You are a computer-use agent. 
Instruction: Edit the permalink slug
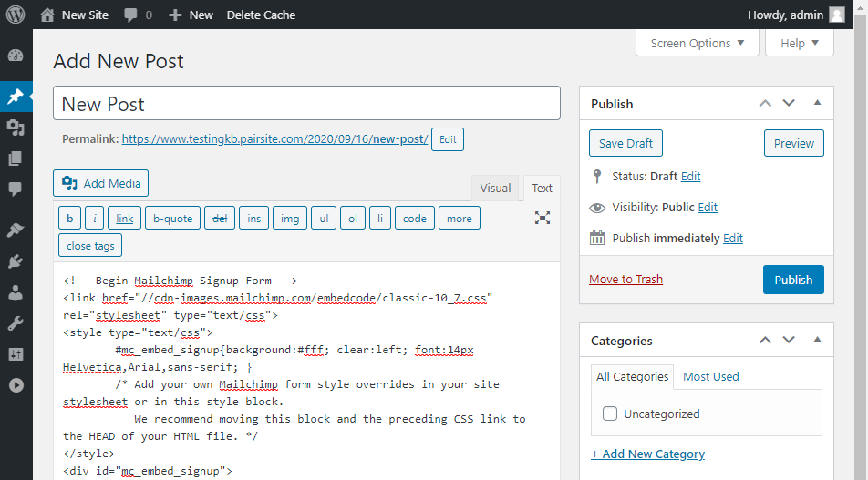coord(448,139)
